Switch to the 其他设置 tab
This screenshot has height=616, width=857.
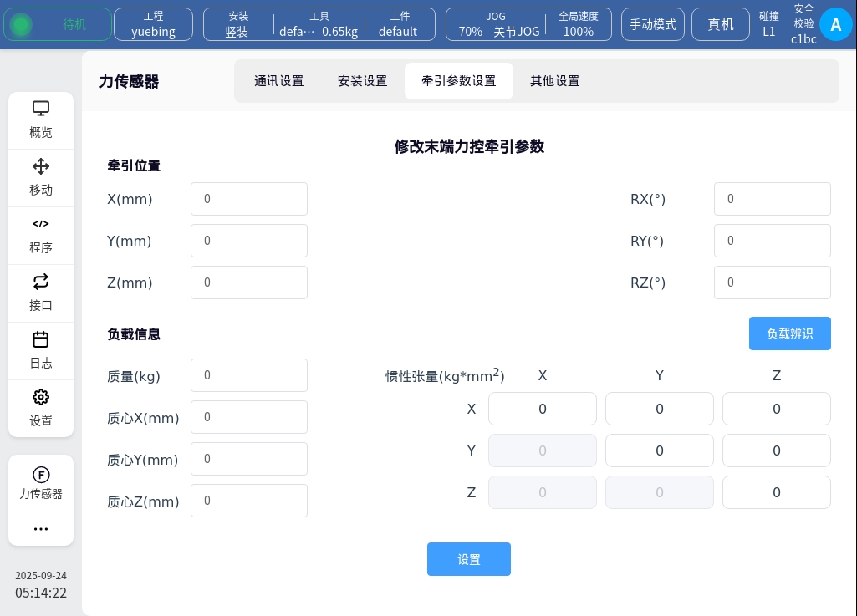pos(555,81)
